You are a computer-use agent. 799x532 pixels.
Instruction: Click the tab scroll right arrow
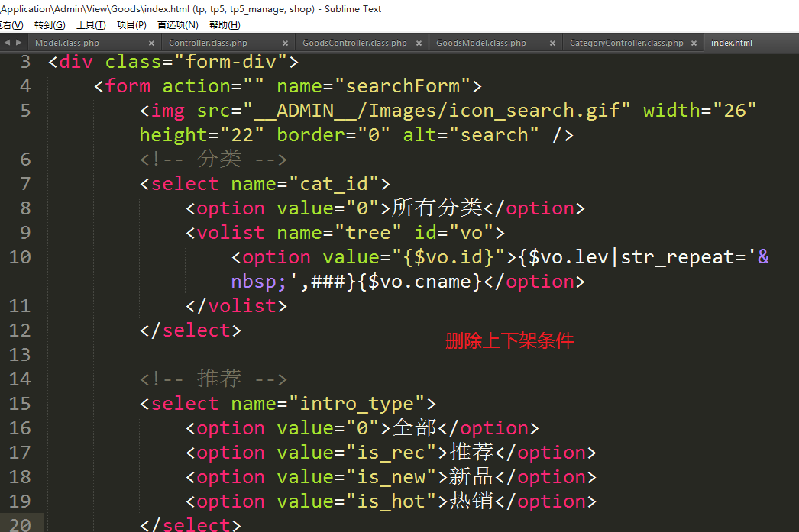(18, 43)
